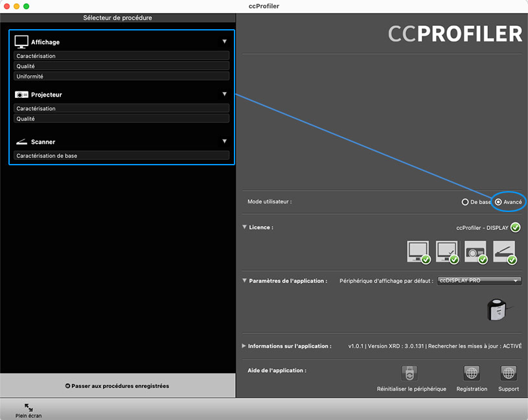
Task: Choose Caractérisation under Projecteur
Action: [122, 108]
